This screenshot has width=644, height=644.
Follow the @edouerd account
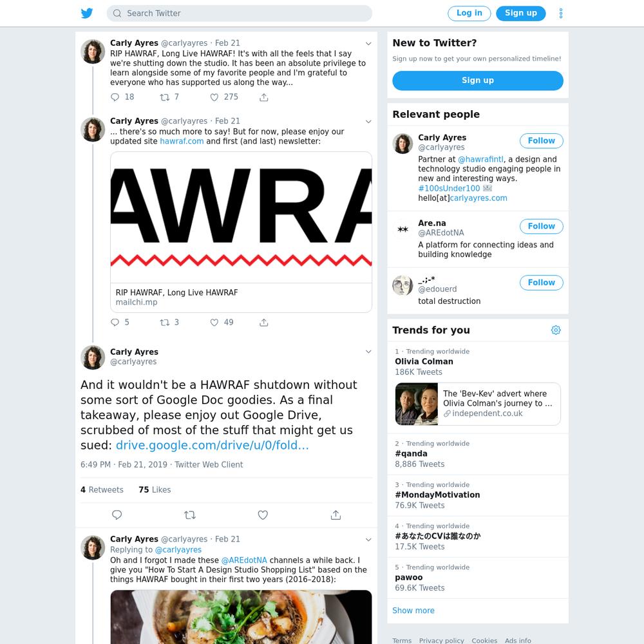click(x=541, y=282)
